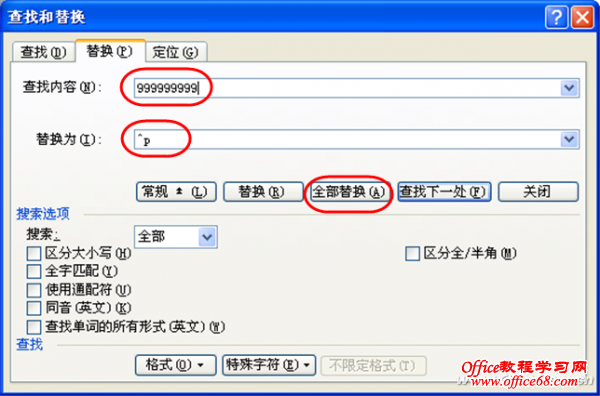Check the 同音(英文) option
The width and height of the screenshot is (600, 396).
[34, 308]
